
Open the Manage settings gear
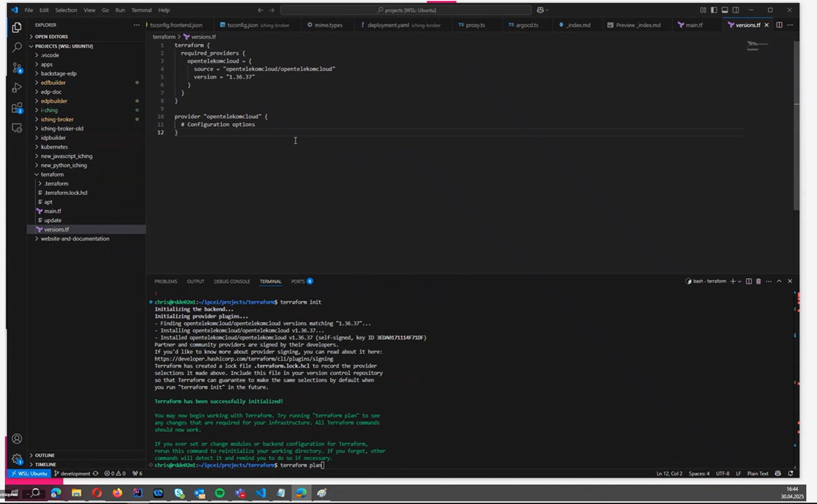16,459
